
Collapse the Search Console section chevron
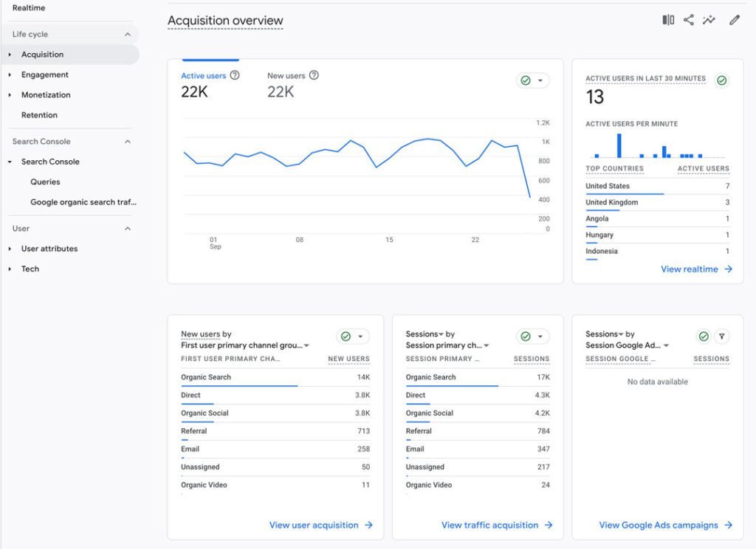point(127,141)
